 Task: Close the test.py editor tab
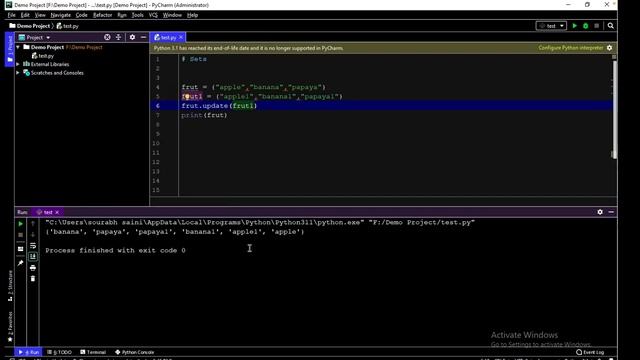[x=181, y=37]
